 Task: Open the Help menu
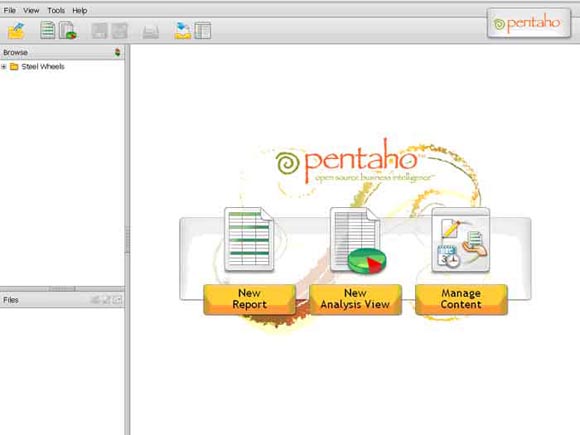coord(80,10)
